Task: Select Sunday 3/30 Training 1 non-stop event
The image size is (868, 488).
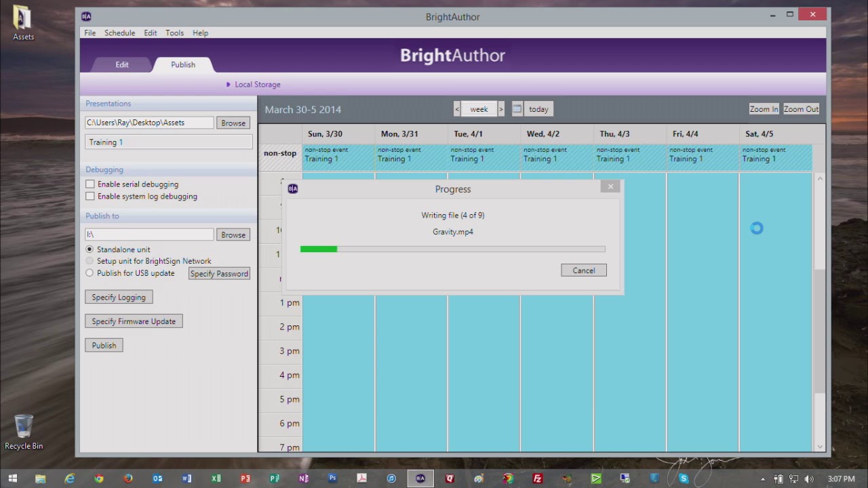Action: [338, 157]
